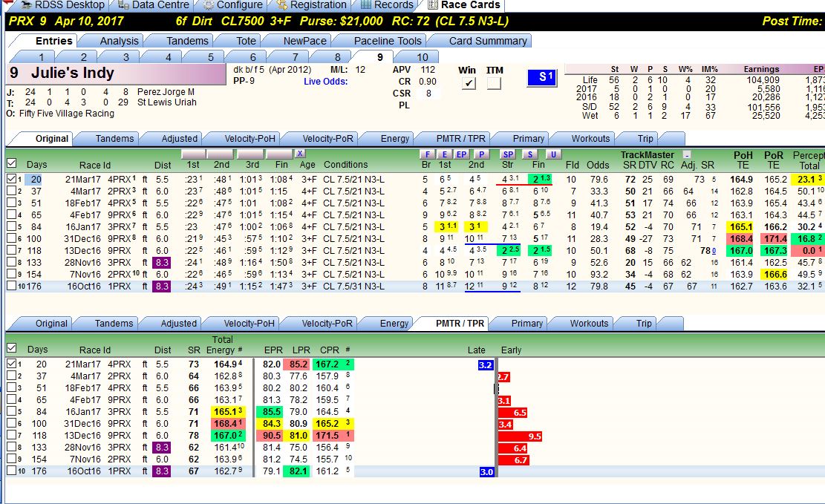Image resolution: width=825 pixels, height=504 pixels.
Task: Toggle the select-all checkbox in Original table header
Action: (12, 163)
